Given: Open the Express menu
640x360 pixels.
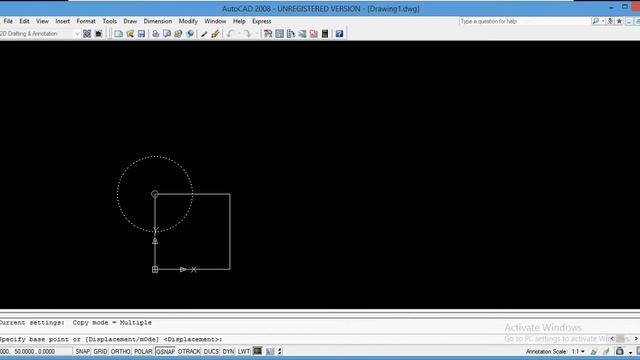Looking at the screenshot, I should (262, 21).
